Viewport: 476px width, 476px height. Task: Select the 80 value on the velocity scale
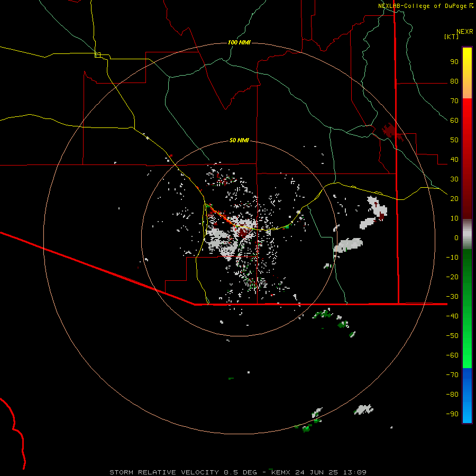(454, 81)
